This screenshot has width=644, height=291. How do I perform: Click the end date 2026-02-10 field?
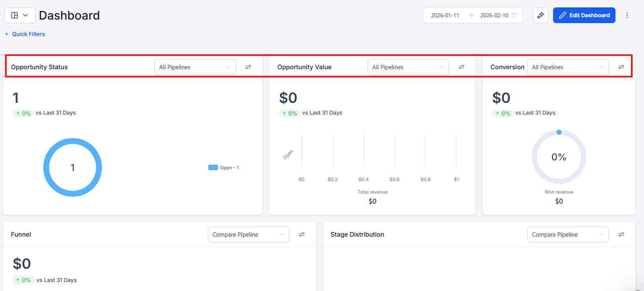(494, 15)
